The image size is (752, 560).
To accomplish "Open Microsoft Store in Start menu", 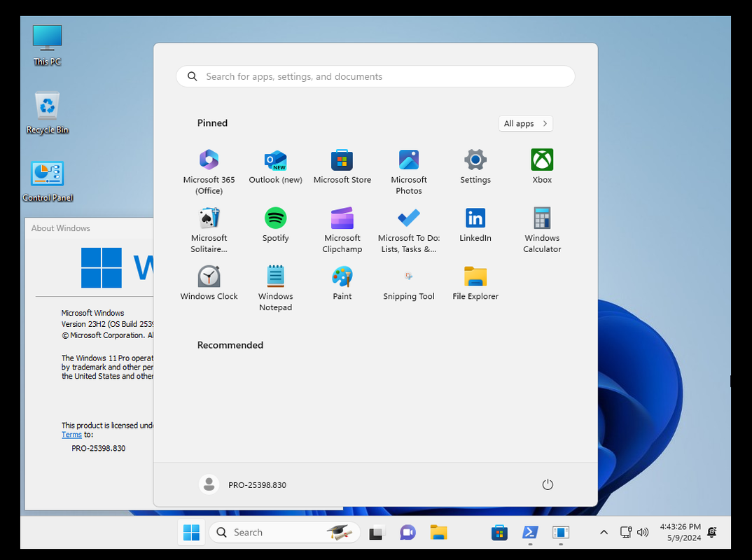I will tap(342, 167).
